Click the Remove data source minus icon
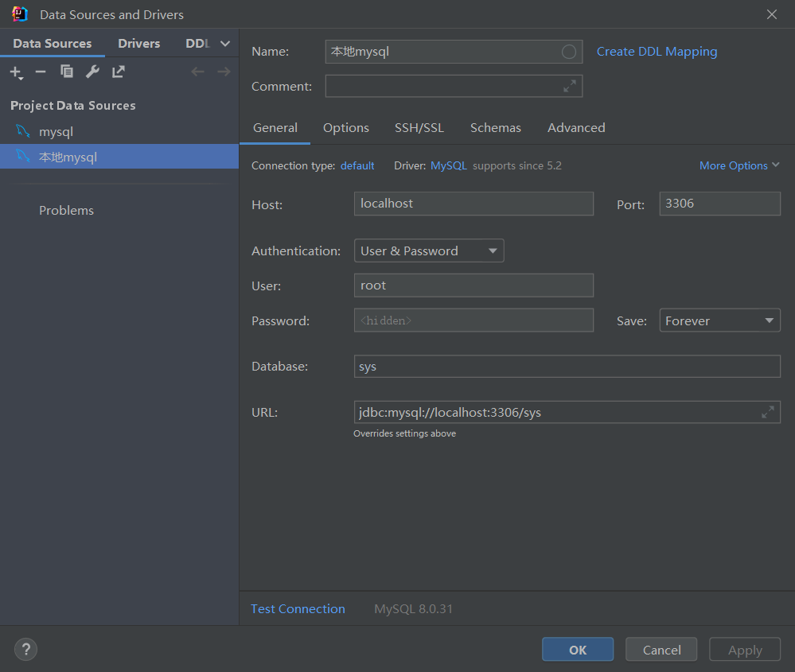The image size is (795, 672). (41, 72)
